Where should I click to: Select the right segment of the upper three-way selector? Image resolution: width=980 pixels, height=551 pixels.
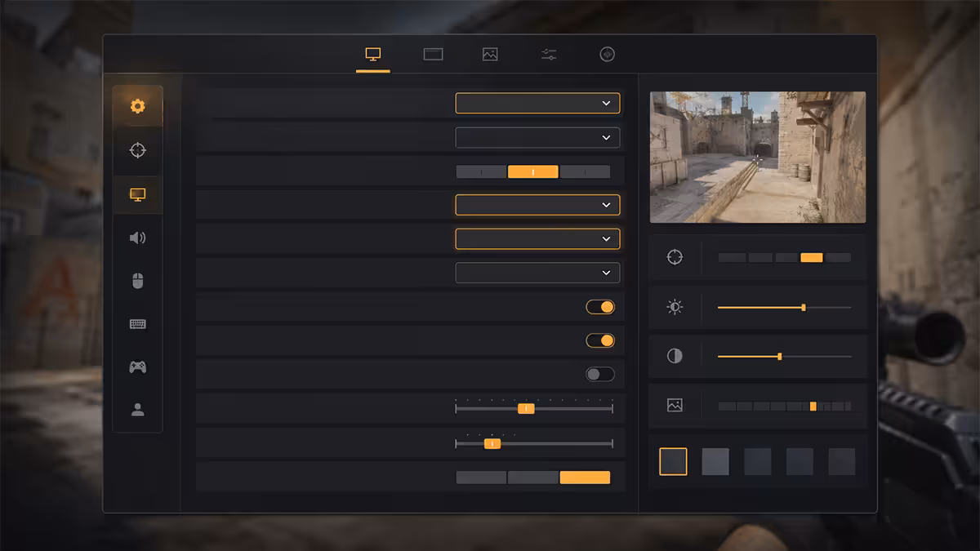pos(585,172)
